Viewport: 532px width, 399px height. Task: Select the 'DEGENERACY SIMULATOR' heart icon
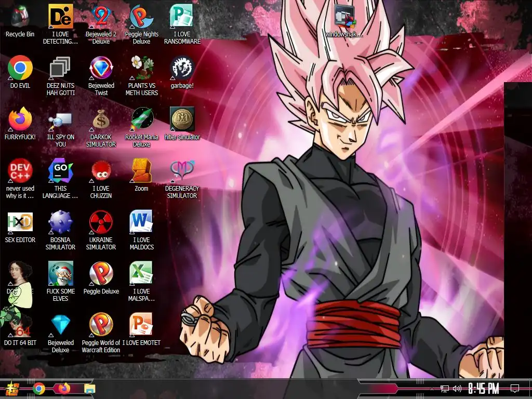click(182, 170)
